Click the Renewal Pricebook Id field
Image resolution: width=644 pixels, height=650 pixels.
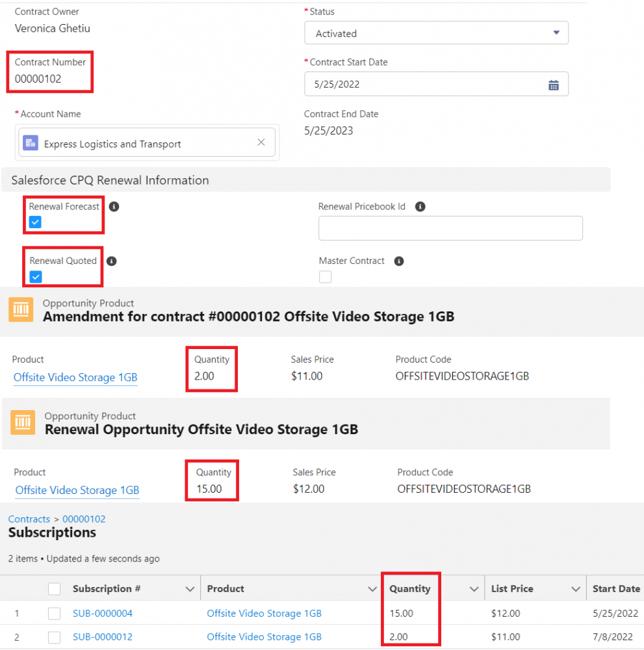tap(450, 228)
